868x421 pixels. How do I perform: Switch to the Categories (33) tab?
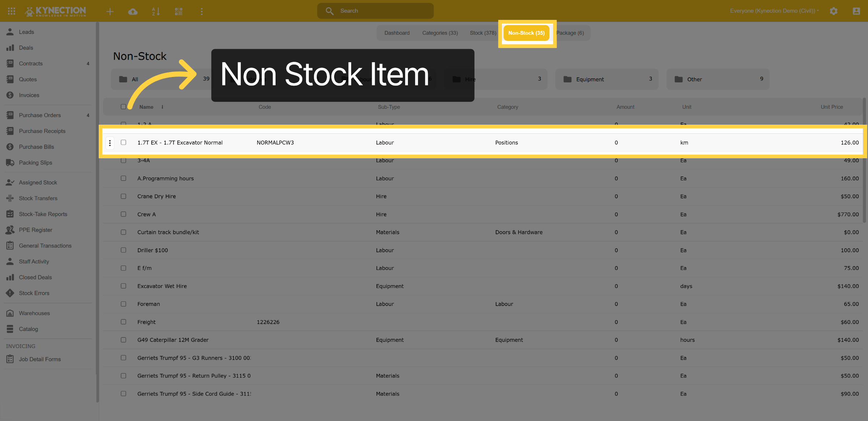click(440, 33)
